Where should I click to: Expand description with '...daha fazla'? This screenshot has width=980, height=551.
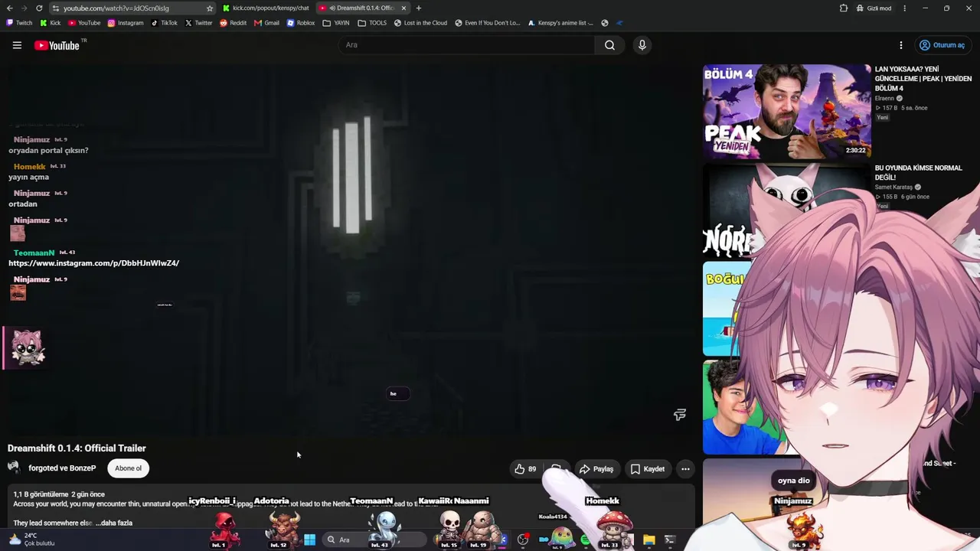coord(114,523)
